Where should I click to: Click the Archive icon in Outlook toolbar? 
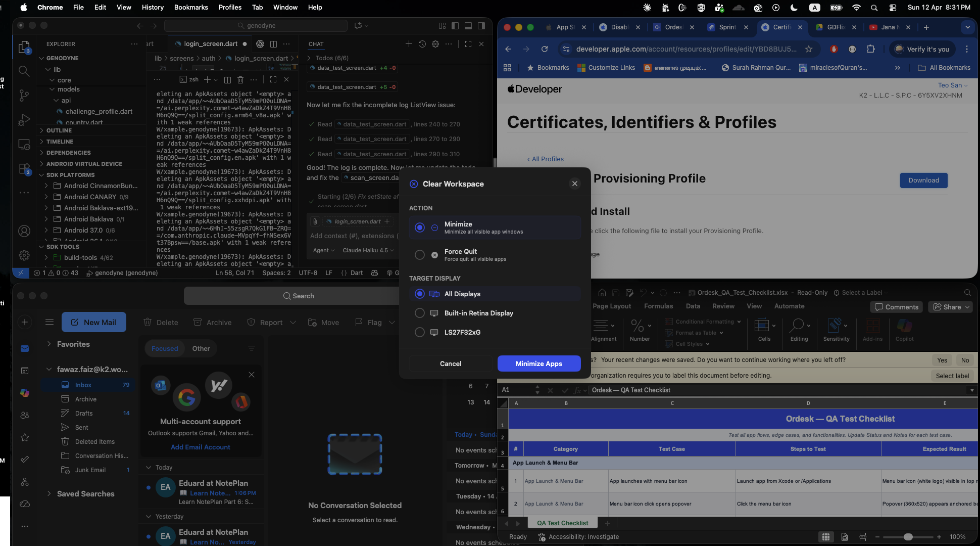(x=198, y=322)
